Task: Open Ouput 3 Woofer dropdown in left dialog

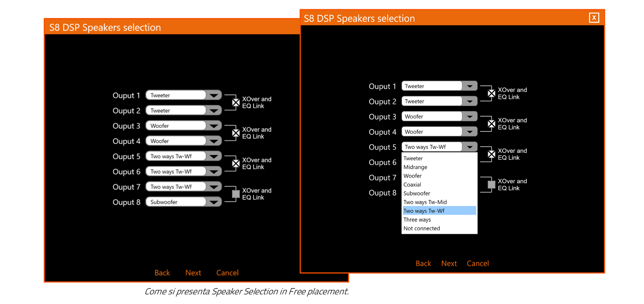Action: (x=213, y=126)
